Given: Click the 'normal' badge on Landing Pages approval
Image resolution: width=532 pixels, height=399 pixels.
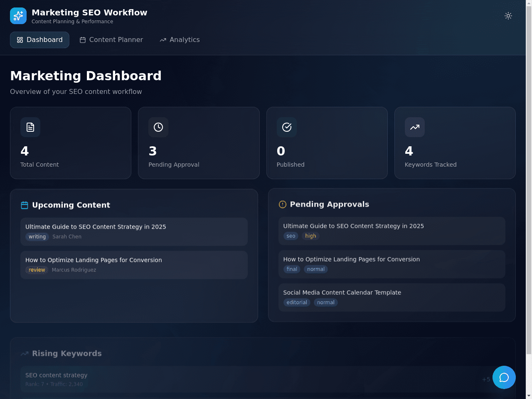Looking at the screenshot, I should pyautogui.click(x=316, y=269).
